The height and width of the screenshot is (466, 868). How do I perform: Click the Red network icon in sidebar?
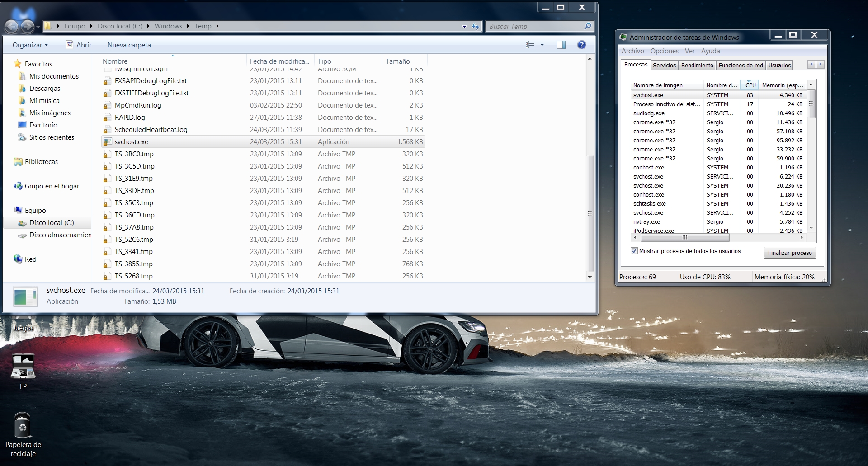click(18, 259)
